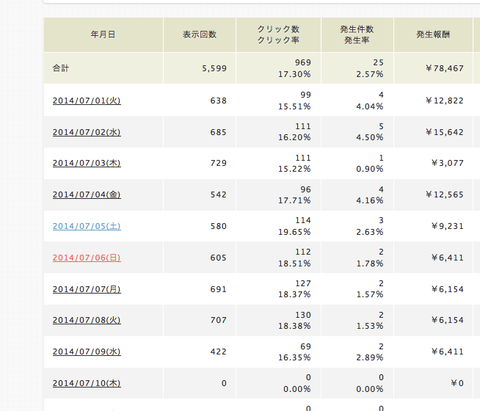Select reward value ¥3,077
The width and height of the screenshot is (480, 411).
pos(447,163)
